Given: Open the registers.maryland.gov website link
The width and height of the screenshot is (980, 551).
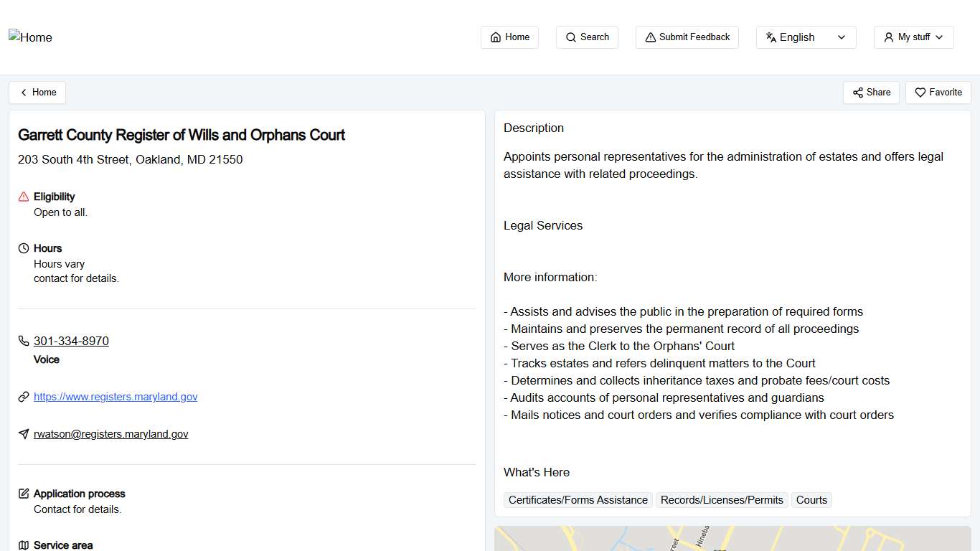Looking at the screenshot, I should [116, 396].
